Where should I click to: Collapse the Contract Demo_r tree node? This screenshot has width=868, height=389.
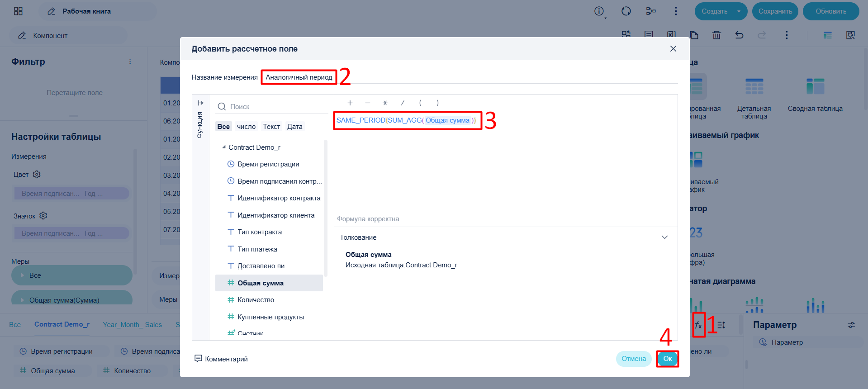(x=224, y=147)
